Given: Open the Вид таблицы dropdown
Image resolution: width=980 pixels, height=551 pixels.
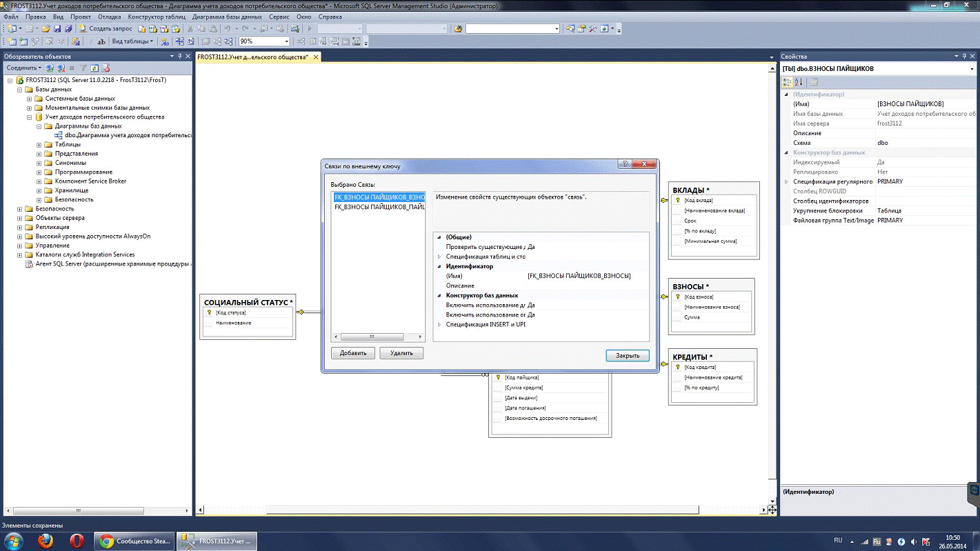Looking at the screenshot, I should (131, 41).
